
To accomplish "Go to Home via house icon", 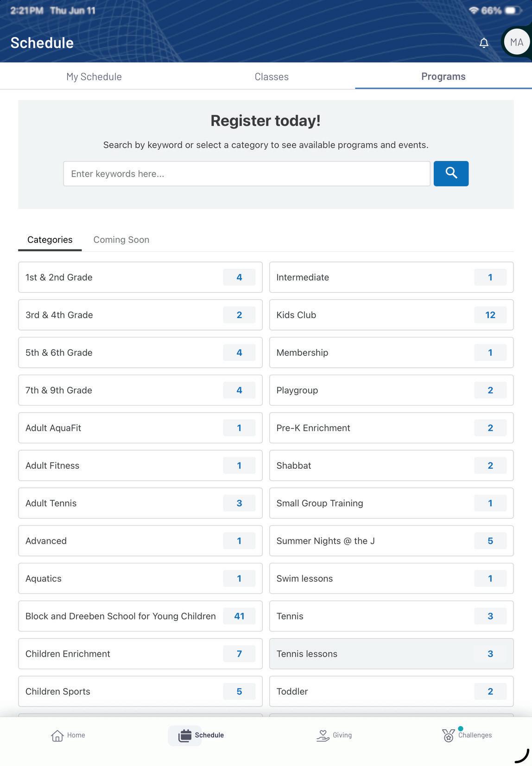I will point(57,735).
